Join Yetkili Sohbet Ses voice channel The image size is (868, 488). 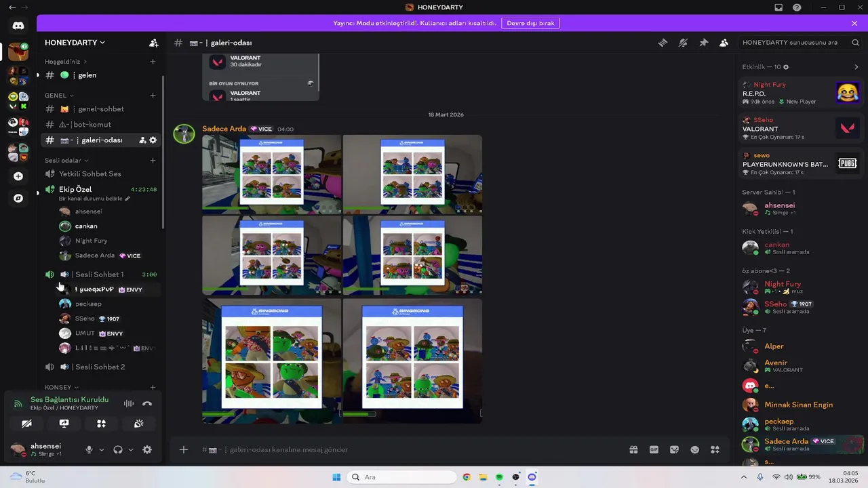(100, 174)
